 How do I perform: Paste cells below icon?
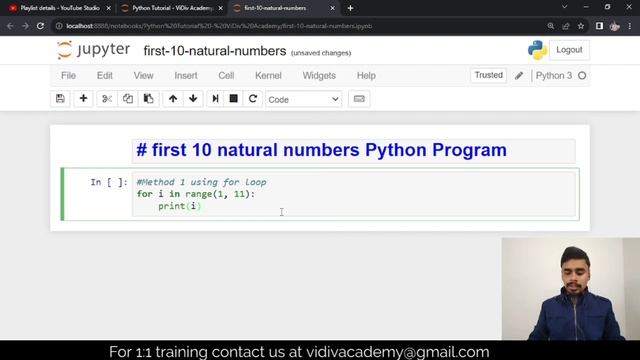(149, 99)
